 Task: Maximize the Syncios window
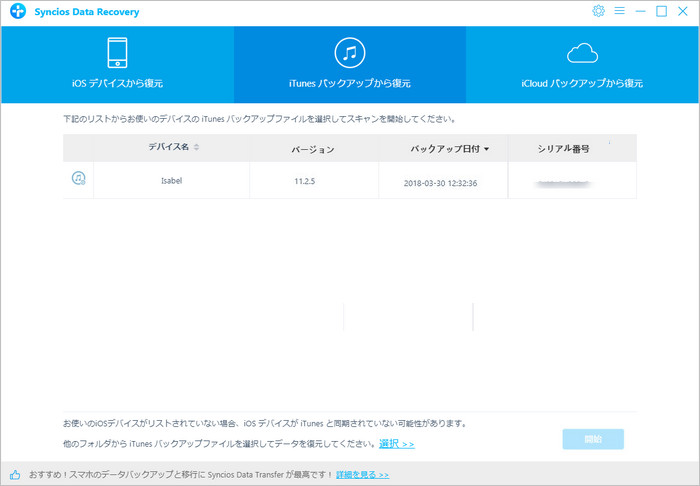point(661,11)
